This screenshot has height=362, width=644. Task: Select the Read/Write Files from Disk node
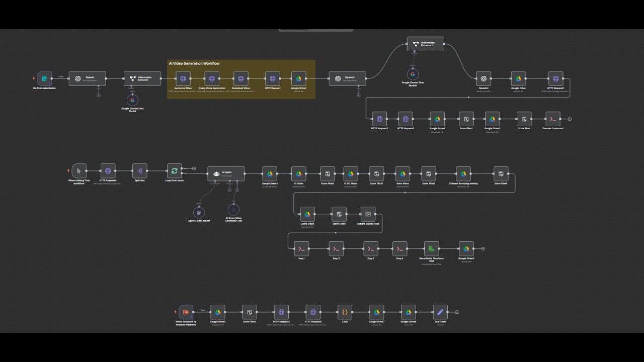431,249
